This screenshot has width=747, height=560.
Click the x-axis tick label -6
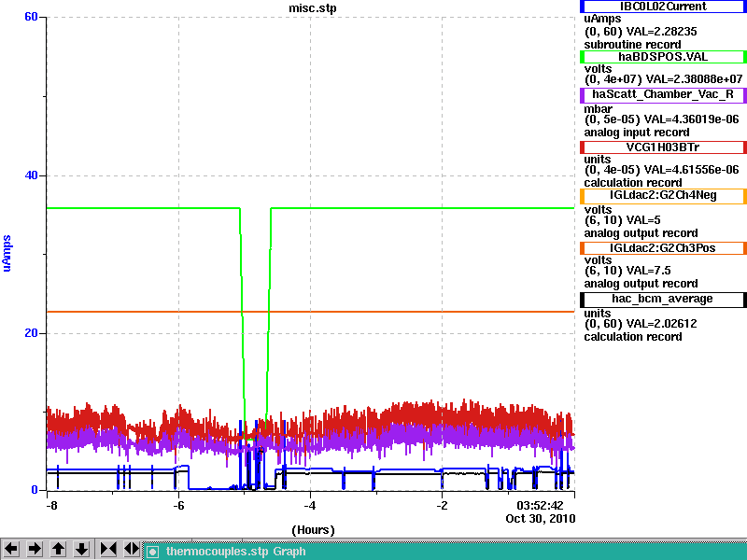(178, 505)
